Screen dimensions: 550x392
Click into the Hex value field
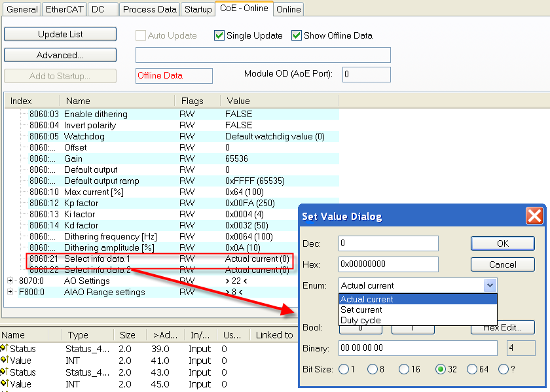[388, 264]
